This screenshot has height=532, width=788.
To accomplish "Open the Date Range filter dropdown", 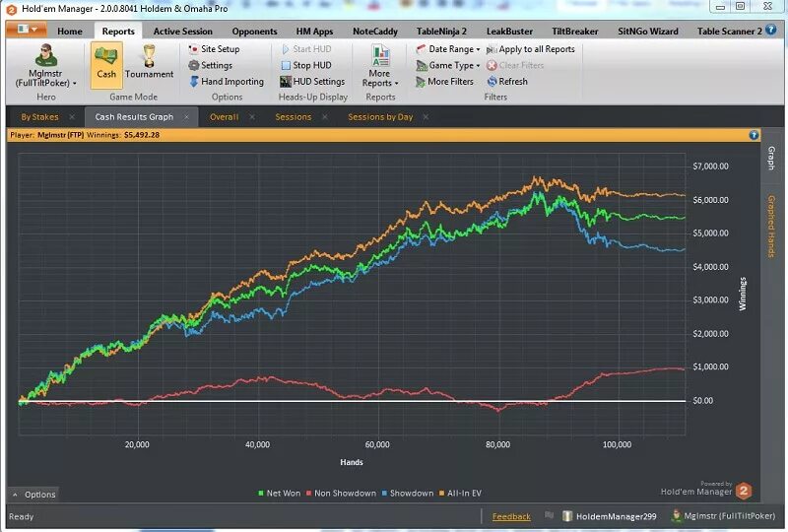I will (448, 49).
